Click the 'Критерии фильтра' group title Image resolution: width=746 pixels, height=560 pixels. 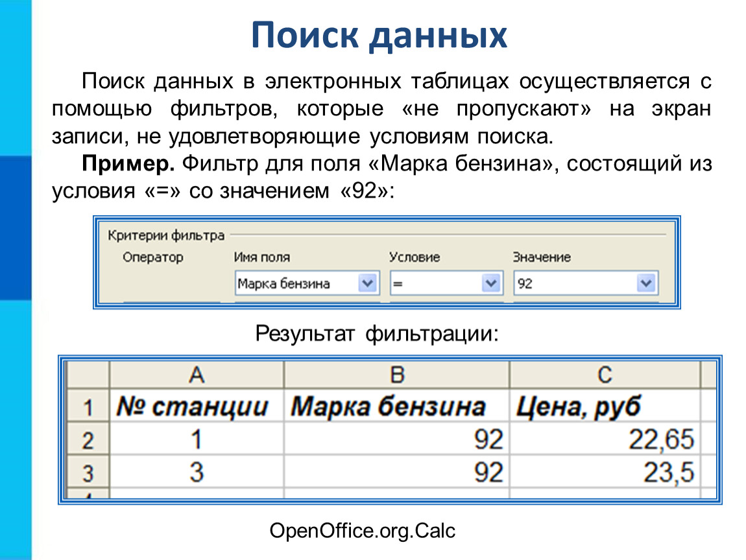coord(165,235)
